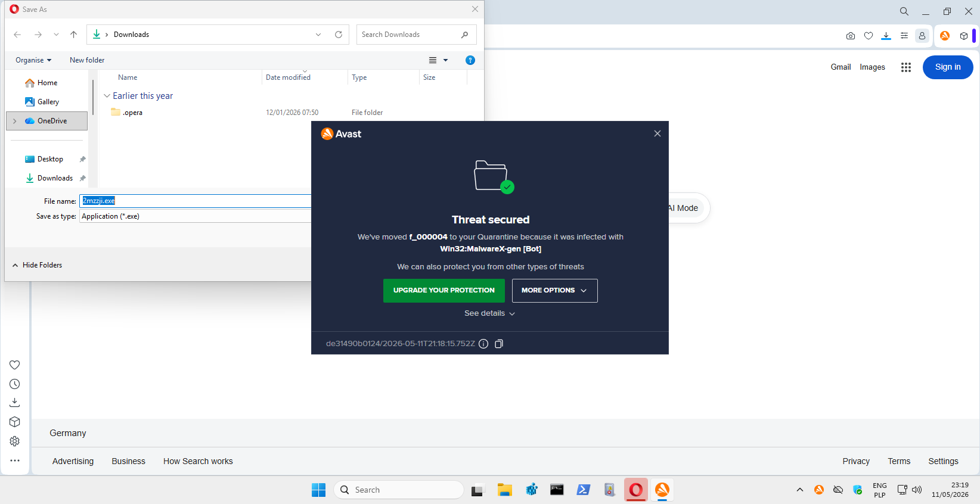980x504 pixels.
Task: Click Upgrade Your Protection button
Action: click(444, 291)
